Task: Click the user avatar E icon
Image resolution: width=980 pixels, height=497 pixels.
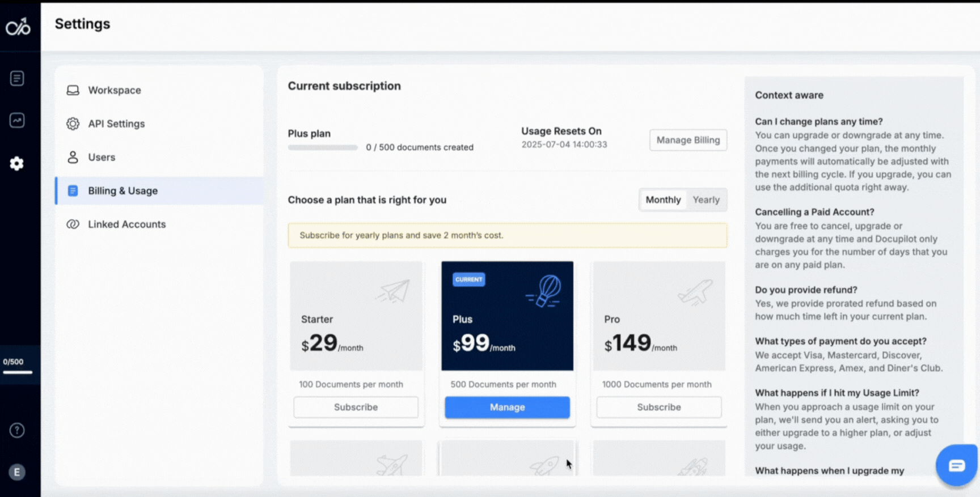Action: click(x=17, y=472)
